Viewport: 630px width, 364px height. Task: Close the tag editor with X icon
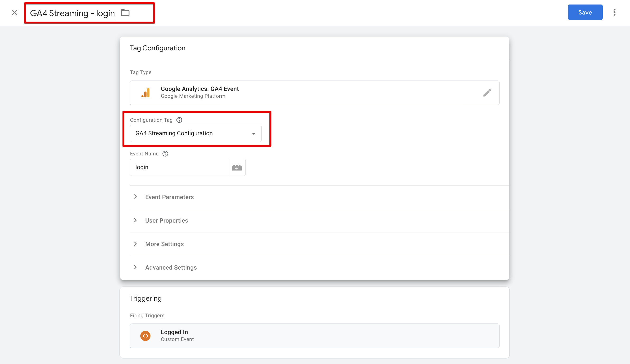(14, 13)
